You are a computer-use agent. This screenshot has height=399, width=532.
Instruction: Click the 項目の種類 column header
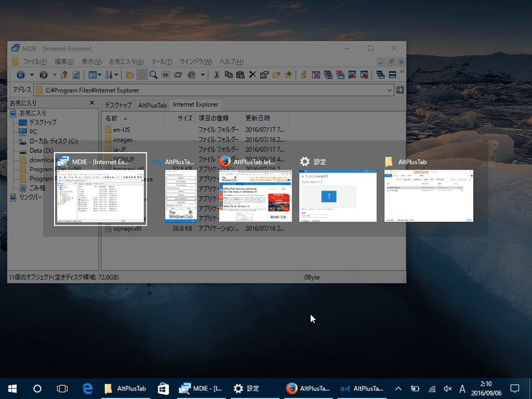click(x=219, y=118)
